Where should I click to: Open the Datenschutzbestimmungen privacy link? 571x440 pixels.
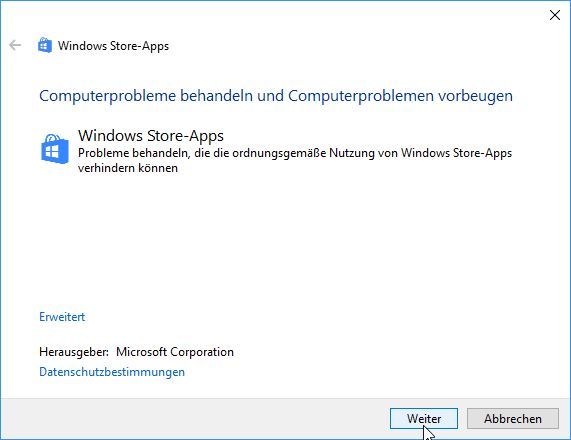pyautogui.click(x=112, y=372)
